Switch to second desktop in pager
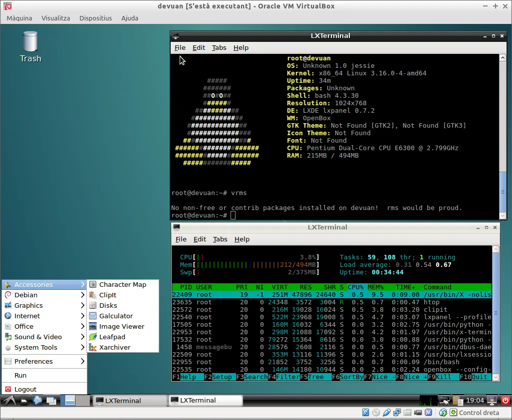512x420 pixels. (83, 401)
